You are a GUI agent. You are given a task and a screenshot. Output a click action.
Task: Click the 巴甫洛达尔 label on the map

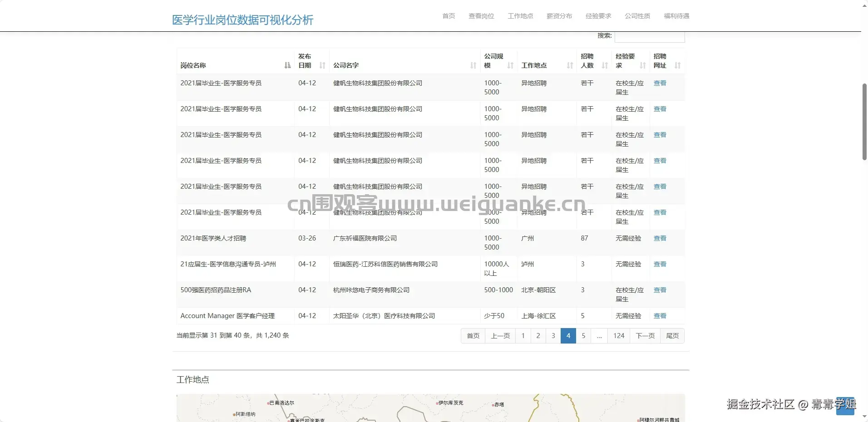coord(282,403)
